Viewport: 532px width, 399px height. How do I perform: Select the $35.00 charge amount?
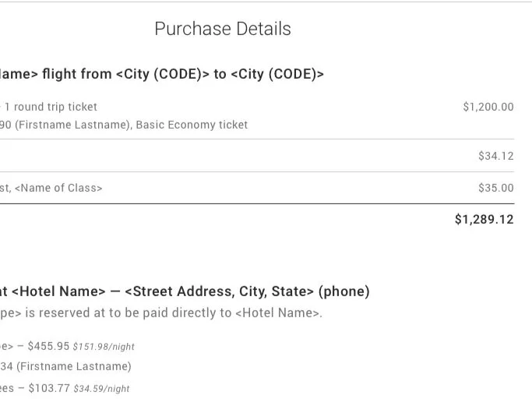pyautogui.click(x=495, y=188)
